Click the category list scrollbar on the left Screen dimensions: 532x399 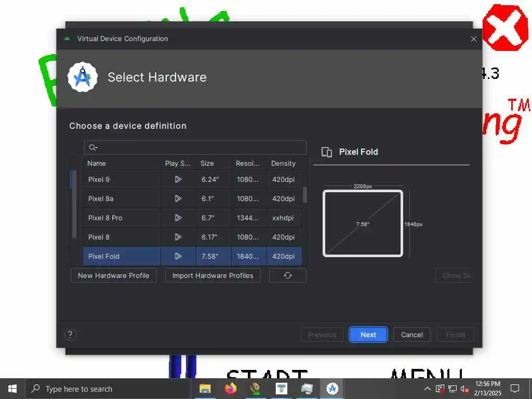pos(73,204)
